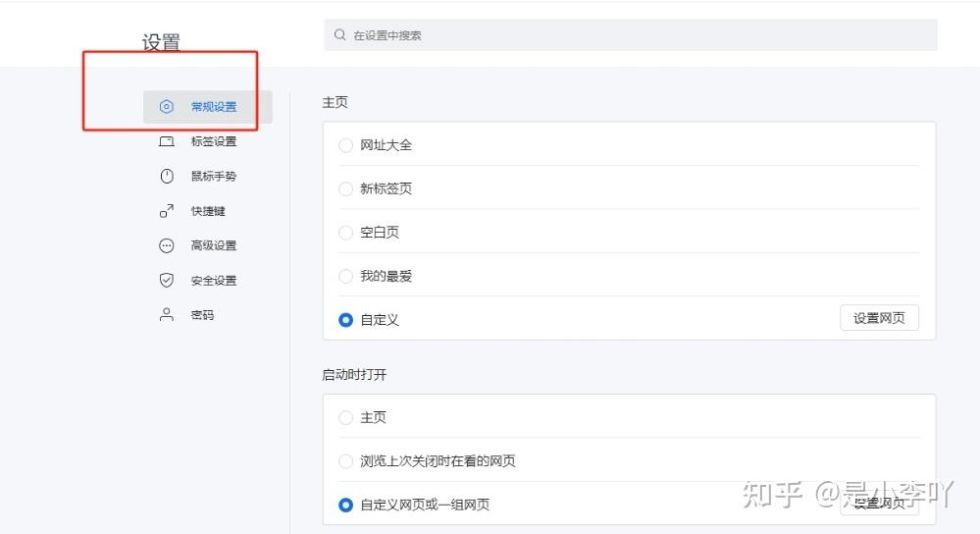Click the magnifier icon in the settings search bar
This screenshot has height=534, width=980.
click(x=340, y=35)
